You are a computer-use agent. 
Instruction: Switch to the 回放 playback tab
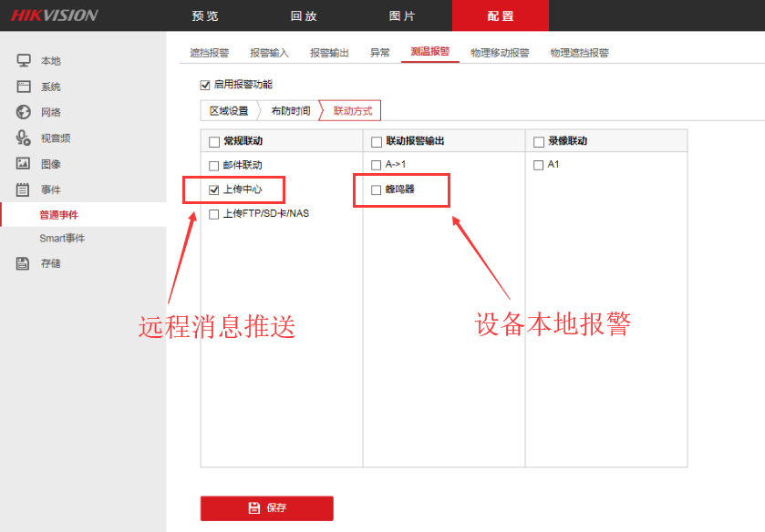304,16
